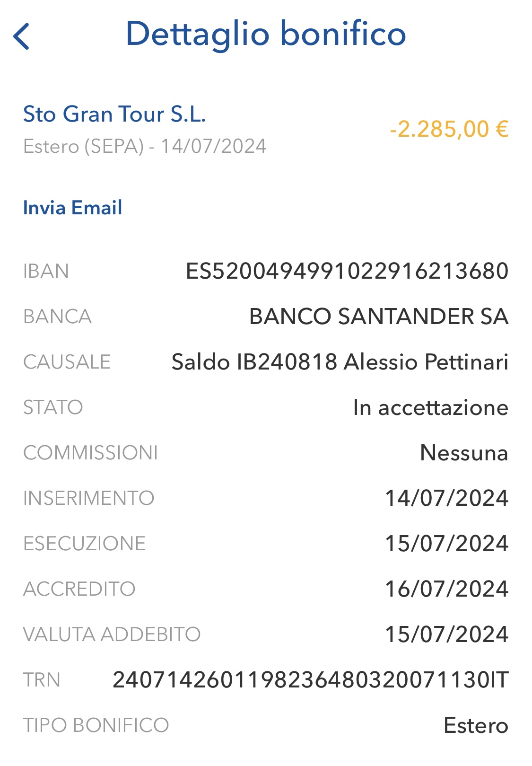Click the Saldo IB240818 causale text
Viewport: 532px width, 766px height.
[x=340, y=362]
